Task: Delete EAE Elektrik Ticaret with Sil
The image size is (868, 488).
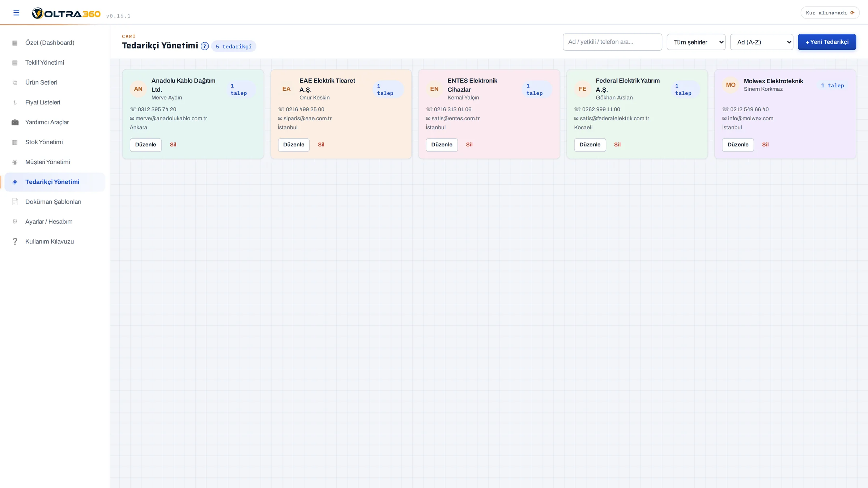Action: 321,145
